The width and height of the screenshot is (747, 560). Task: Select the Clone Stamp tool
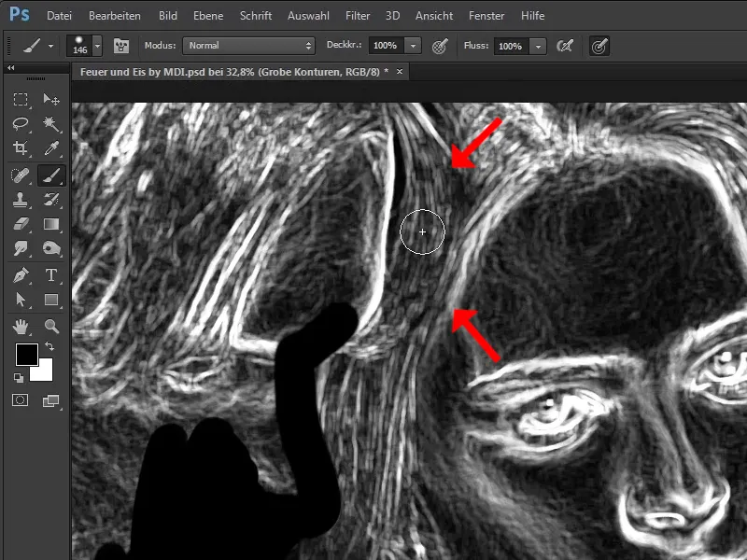click(20, 200)
